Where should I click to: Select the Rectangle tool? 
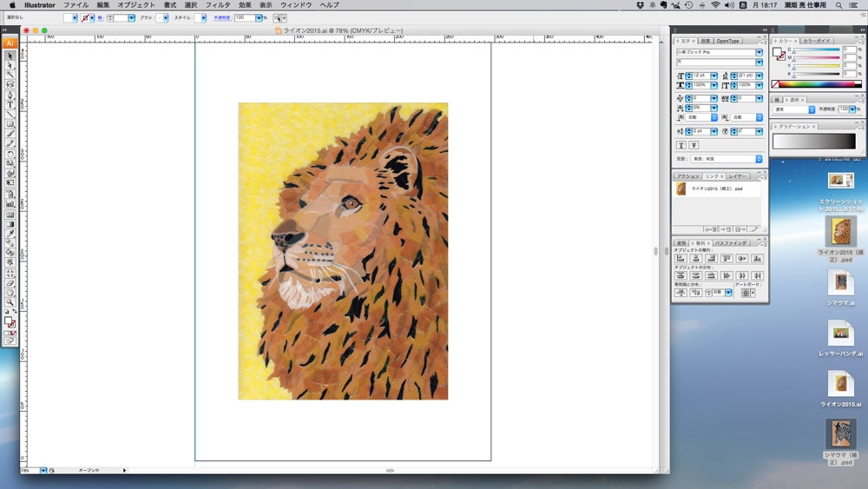10,124
